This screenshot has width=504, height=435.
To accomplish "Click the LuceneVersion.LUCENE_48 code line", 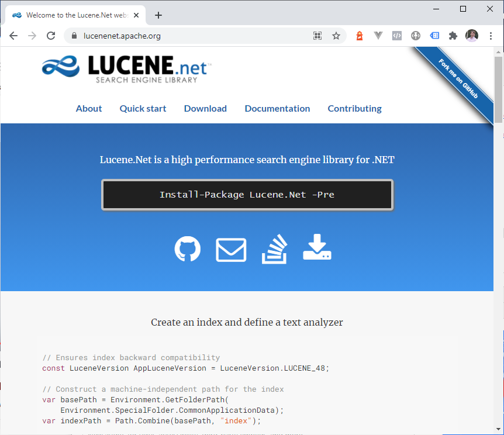I will tap(185, 368).
